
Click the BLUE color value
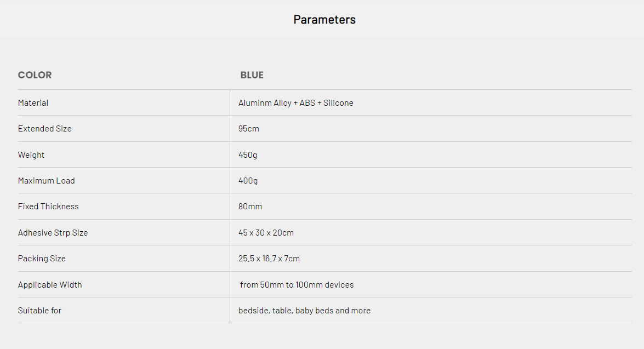tap(252, 75)
